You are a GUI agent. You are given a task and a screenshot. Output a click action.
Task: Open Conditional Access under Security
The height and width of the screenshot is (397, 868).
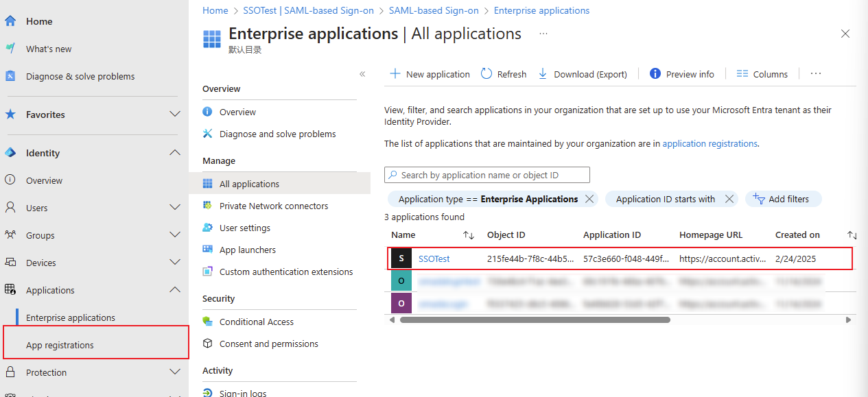[257, 322]
